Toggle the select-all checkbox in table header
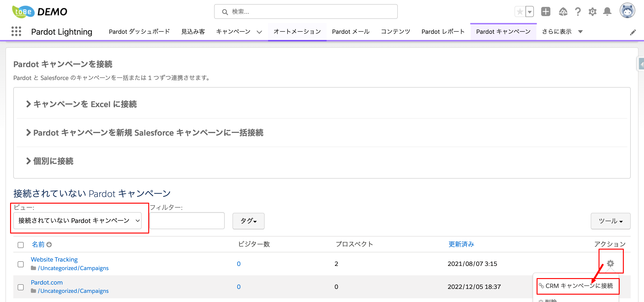 (21, 245)
